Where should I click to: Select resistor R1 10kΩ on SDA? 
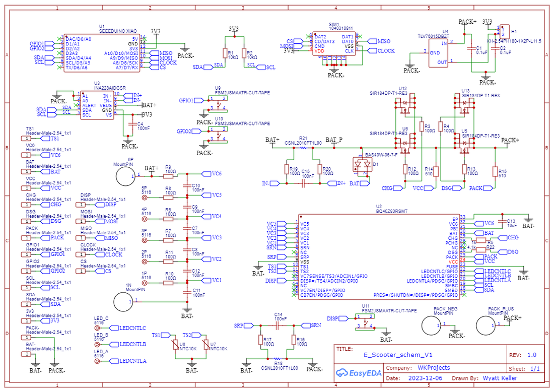point(225,53)
